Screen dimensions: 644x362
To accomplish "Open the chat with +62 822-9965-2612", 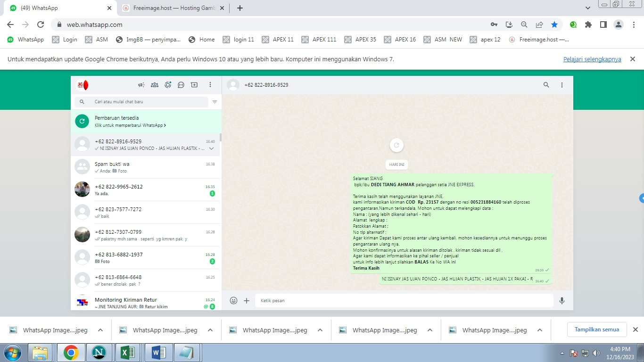I will click(x=146, y=190).
